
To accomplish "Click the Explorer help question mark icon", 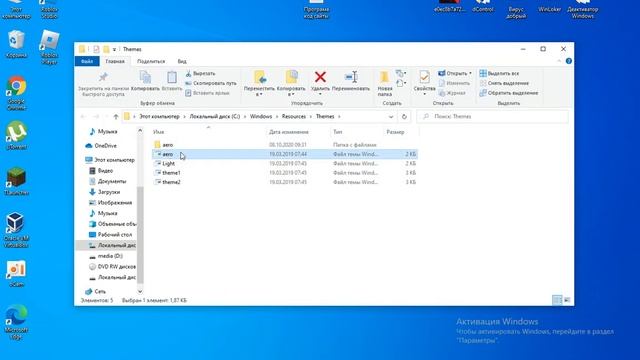I will pos(569,61).
